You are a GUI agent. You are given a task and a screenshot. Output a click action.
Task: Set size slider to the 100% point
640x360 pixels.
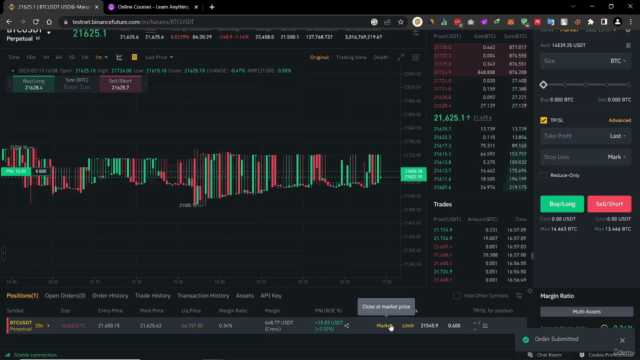pos(628,85)
